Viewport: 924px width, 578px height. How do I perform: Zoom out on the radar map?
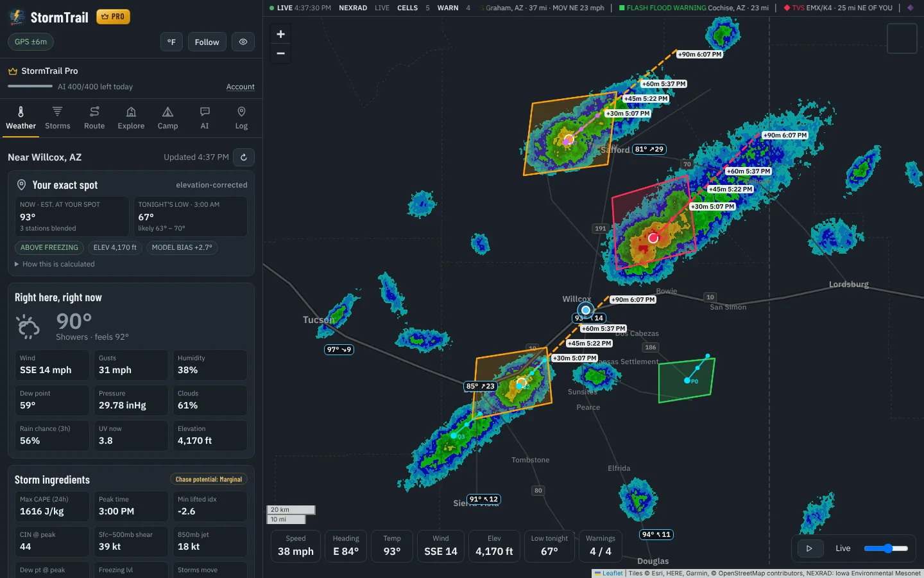(x=280, y=53)
